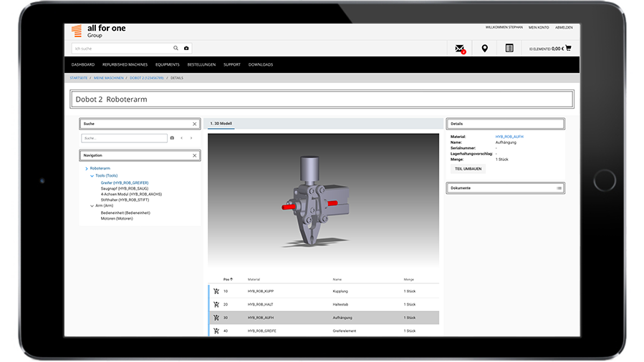Click the location pin icon
Viewport: 644px width, 362px height.
click(485, 49)
